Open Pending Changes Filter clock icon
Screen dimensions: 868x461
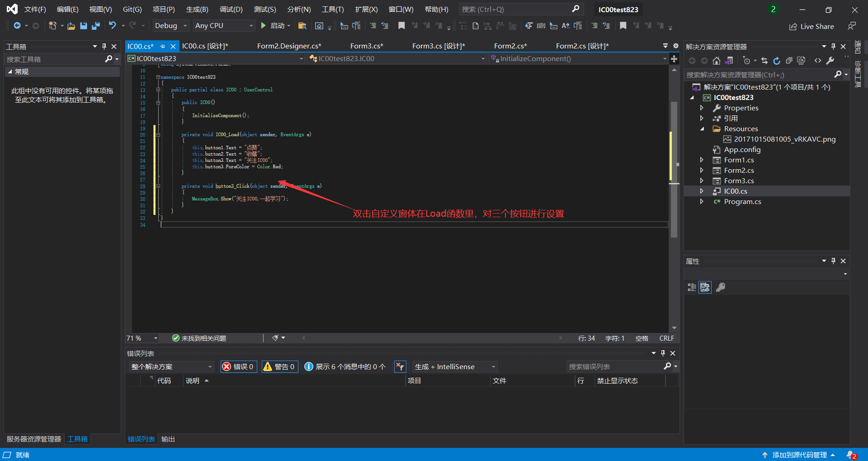746,61
